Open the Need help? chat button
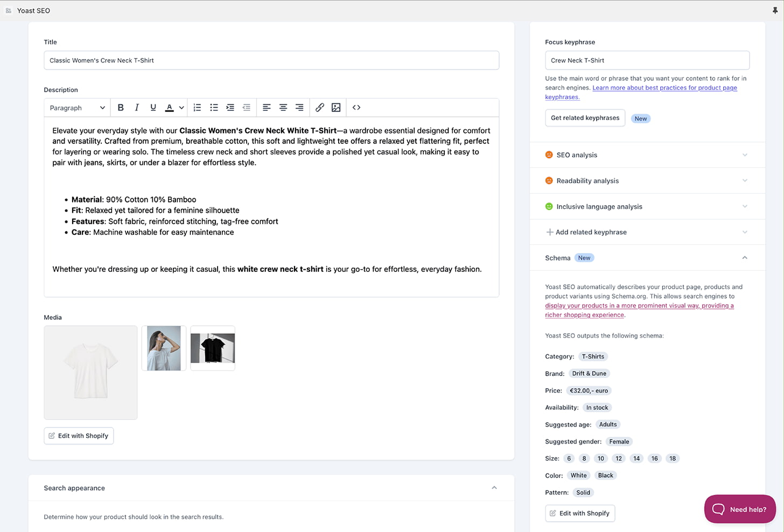Image resolution: width=784 pixels, height=532 pixels. (740, 509)
